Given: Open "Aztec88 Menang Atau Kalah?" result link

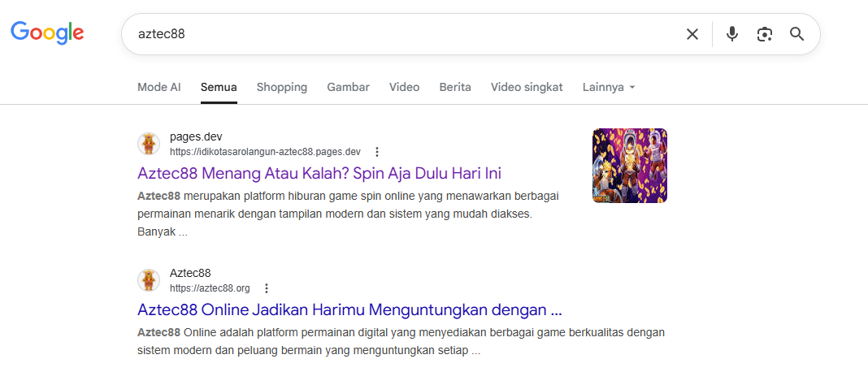Looking at the screenshot, I should [319, 173].
